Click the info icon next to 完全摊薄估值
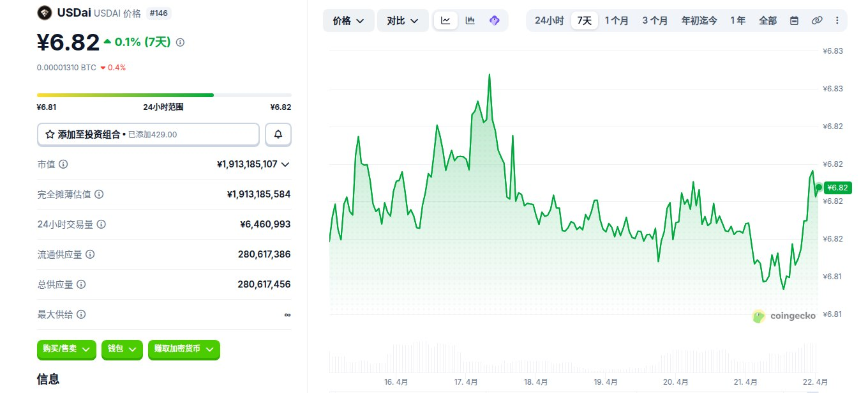This screenshot has width=868, height=393. point(99,194)
